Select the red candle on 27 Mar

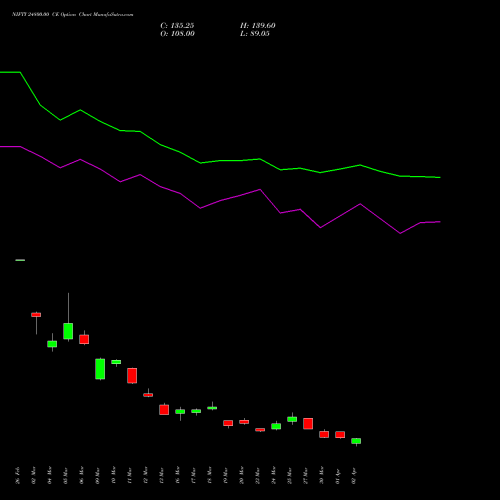click(x=308, y=424)
